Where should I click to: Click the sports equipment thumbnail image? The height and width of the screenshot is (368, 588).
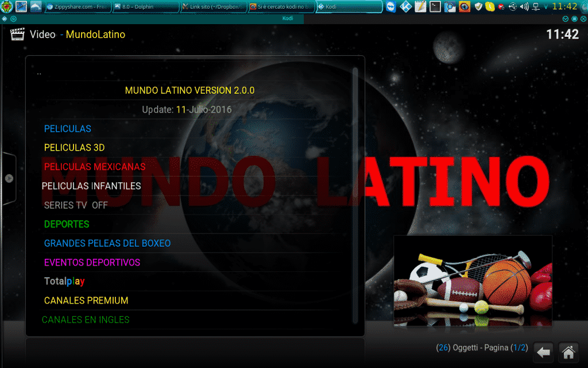click(473, 281)
